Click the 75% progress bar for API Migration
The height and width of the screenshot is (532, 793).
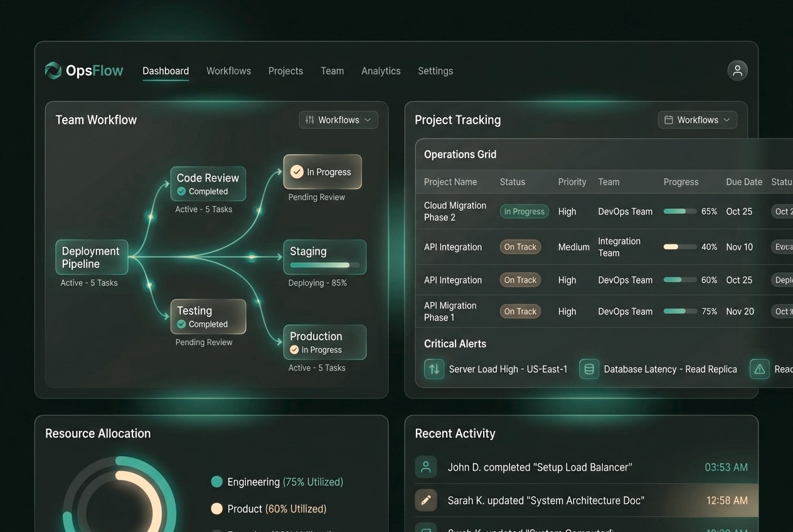[x=680, y=311]
